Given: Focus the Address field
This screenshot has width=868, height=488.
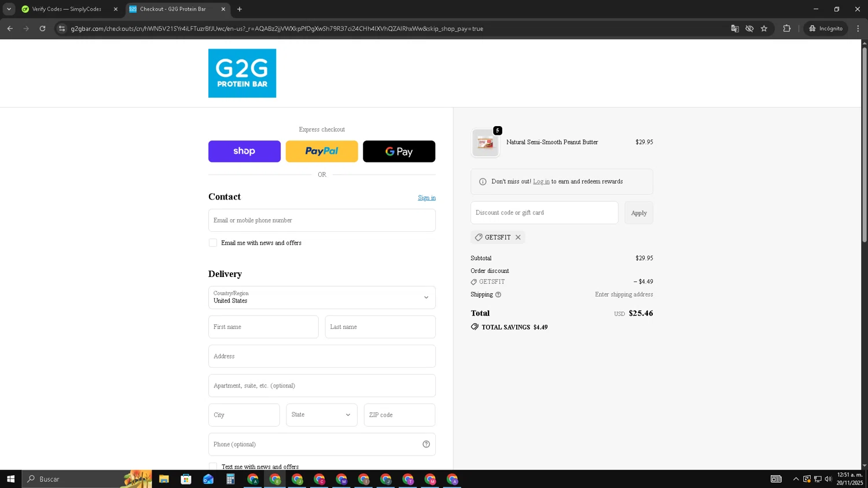Looking at the screenshot, I should 322,356.
